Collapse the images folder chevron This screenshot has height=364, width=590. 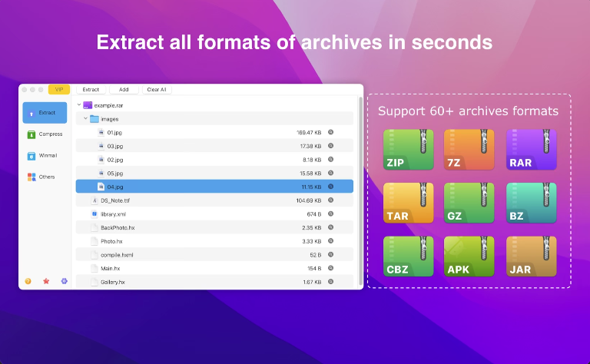pos(86,119)
